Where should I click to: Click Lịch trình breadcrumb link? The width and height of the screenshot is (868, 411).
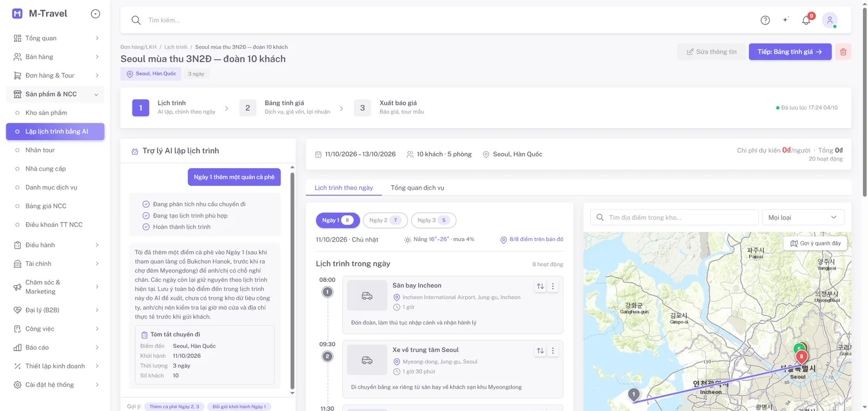(176, 47)
